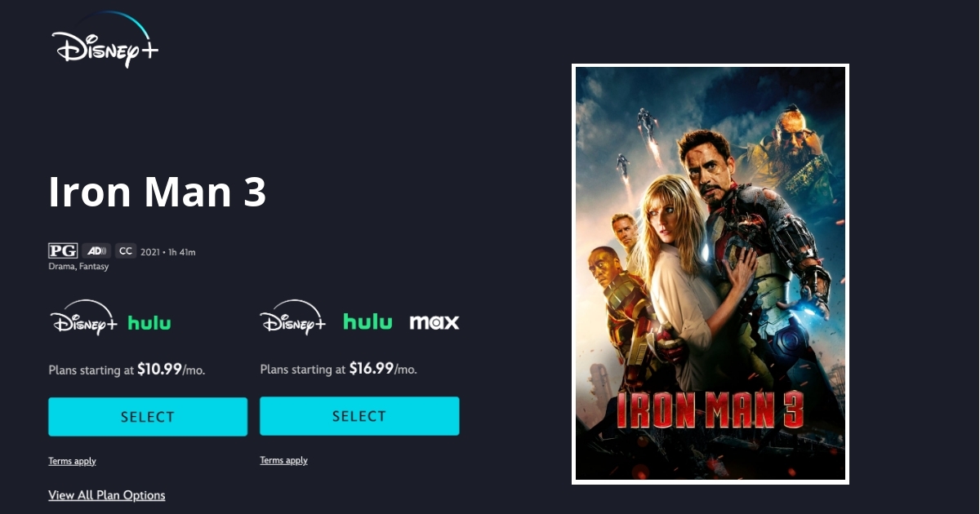
Task: Click the PG rating badge
Action: pos(63,251)
